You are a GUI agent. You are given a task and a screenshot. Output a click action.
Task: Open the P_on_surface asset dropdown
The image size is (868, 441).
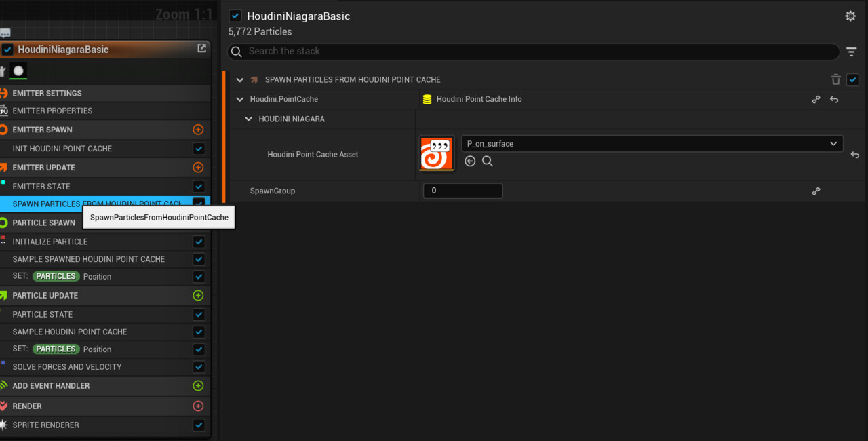833,143
